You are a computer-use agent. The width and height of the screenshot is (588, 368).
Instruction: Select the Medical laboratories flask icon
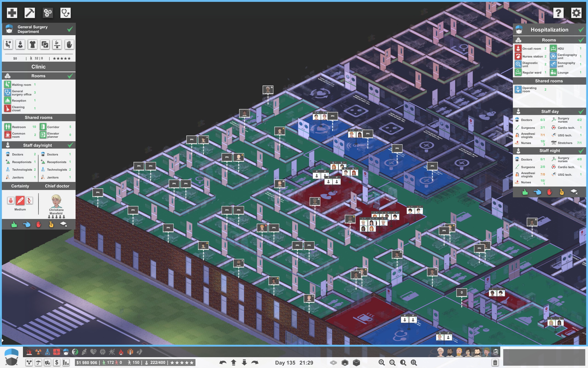coord(47,352)
